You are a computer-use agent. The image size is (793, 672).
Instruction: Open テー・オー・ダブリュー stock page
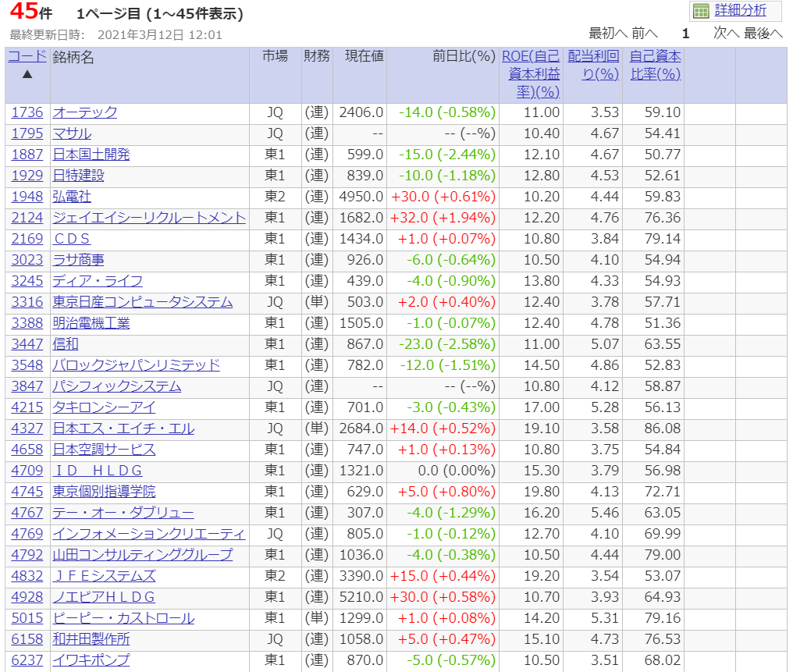coord(123,513)
